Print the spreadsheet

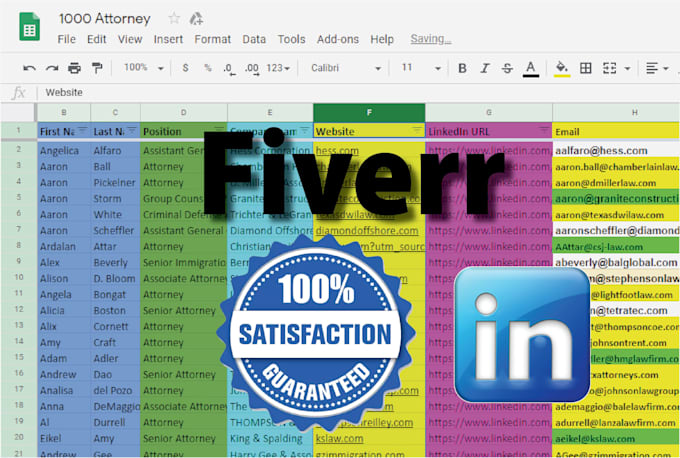pyautogui.click(x=74, y=68)
